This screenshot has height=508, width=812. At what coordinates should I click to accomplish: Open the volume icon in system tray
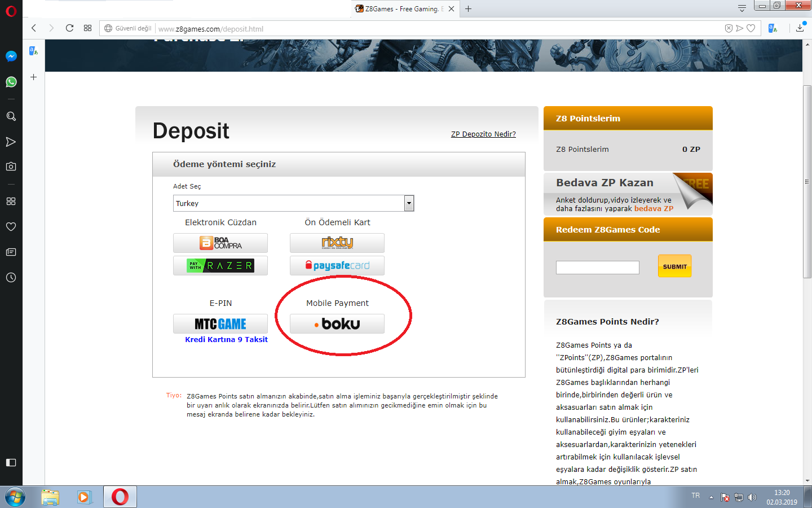(752, 497)
